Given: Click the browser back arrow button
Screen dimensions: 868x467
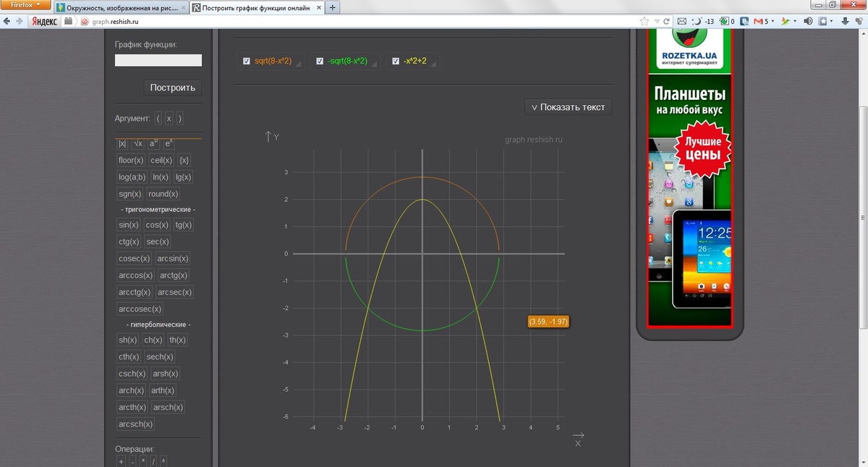Looking at the screenshot, I should coord(7,21).
